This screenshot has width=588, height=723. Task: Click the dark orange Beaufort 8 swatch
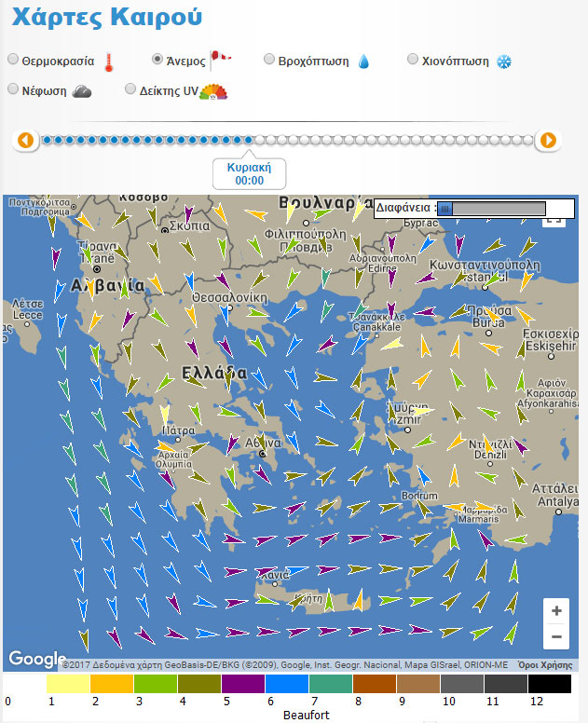pyautogui.click(x=375, y=684)
